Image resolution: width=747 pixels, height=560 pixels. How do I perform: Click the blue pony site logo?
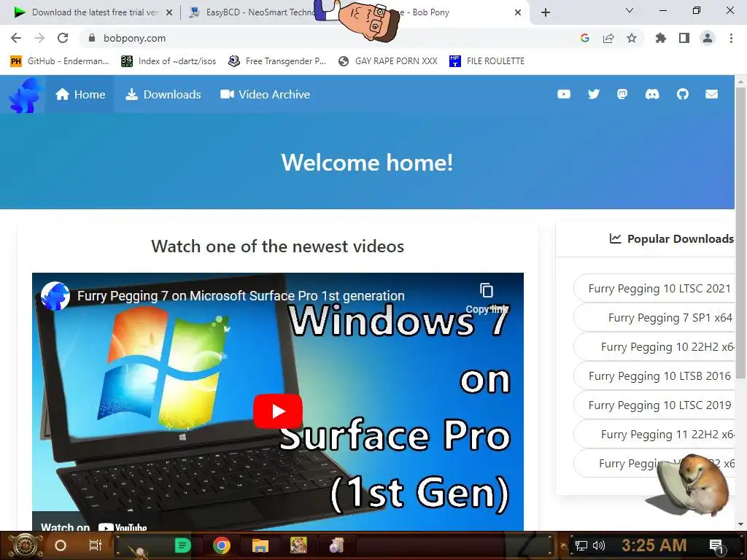pyautogui.click(x=24, y=94)
